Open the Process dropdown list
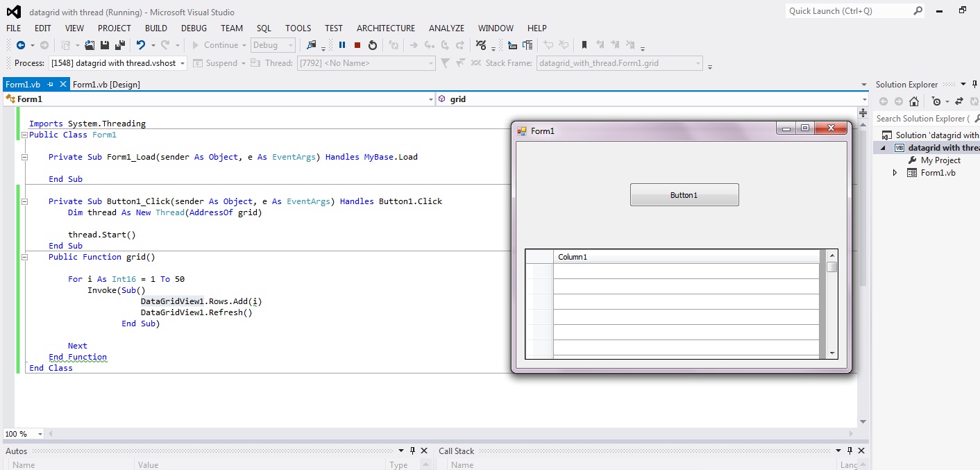Image resolution: width=980 pixels, height=470 pixels. (x=183, y=63)
